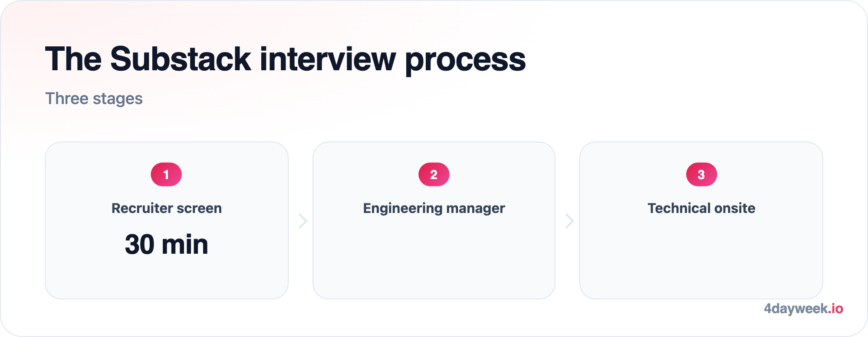Click the pink step 2 badge
Viewport: 868px width, 337px height.
(x=434, y=174)
